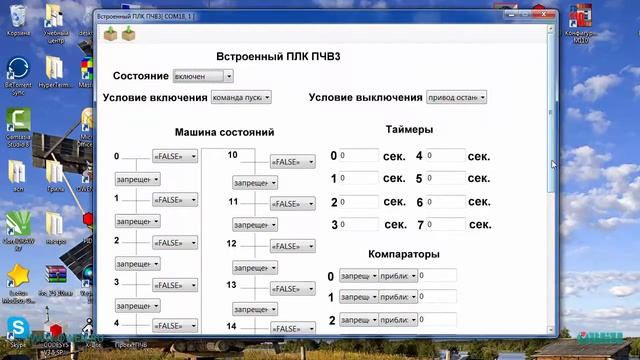Viewport: 640px width, 360px height.
Task: Open the «FALSE» dropdown for state 13
Action: tap(292, 289)
